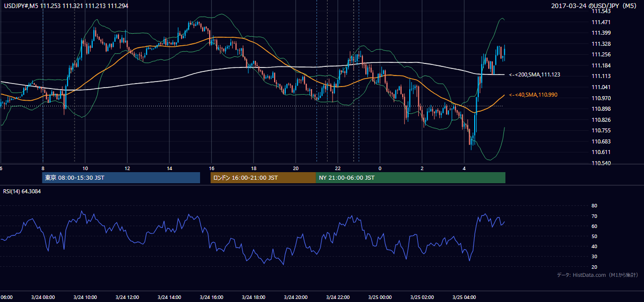This screenshot has width=644, height=302.
Task: Click hour label 14 under price chart
Action: 169,168
